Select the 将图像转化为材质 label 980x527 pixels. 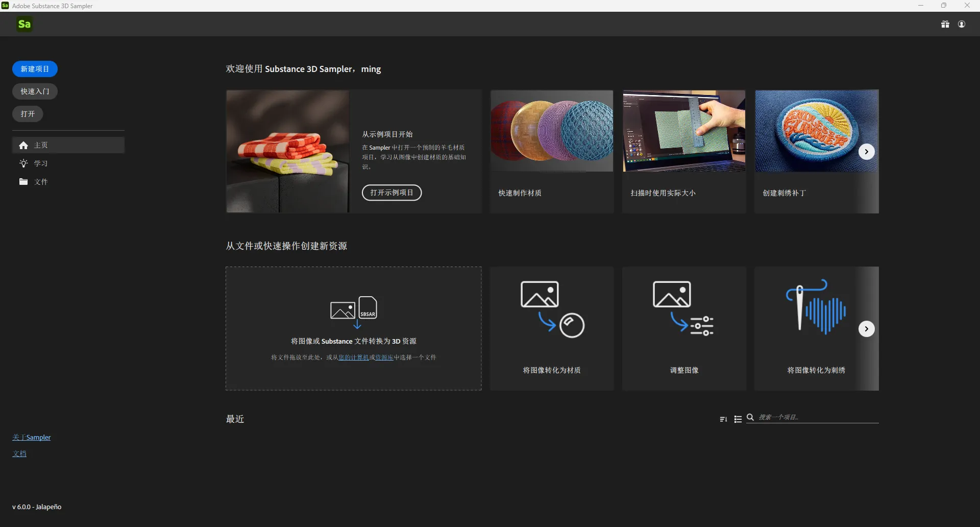552,370
